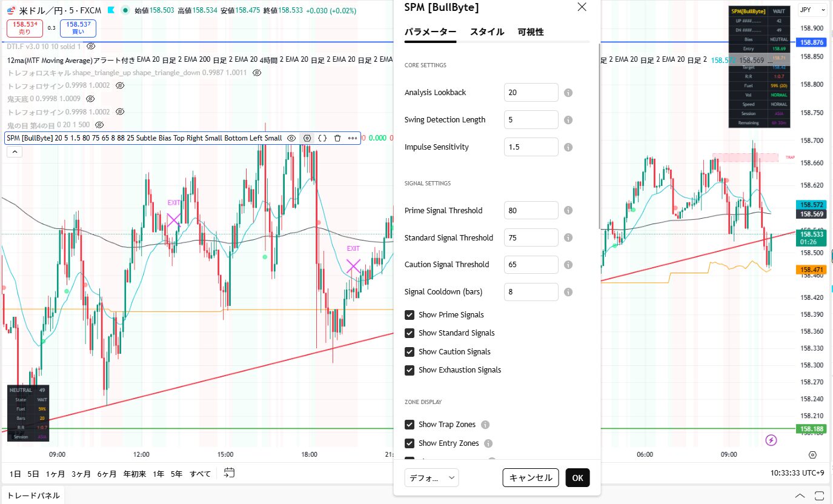Image resolution: width=833 pixels, height=504 pixels.
Task: Open source code braces icon for SPM
Action: pos(322,138)
